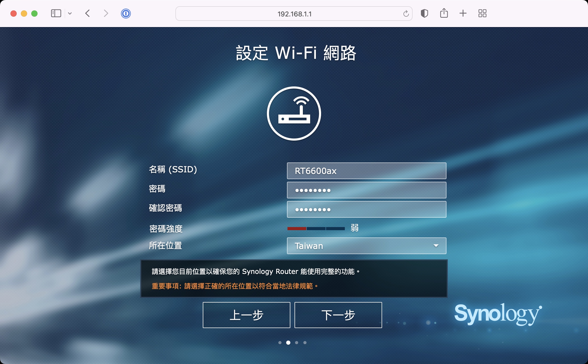
Task: Click the 1Password extension icon
Action: pos(126,14)
